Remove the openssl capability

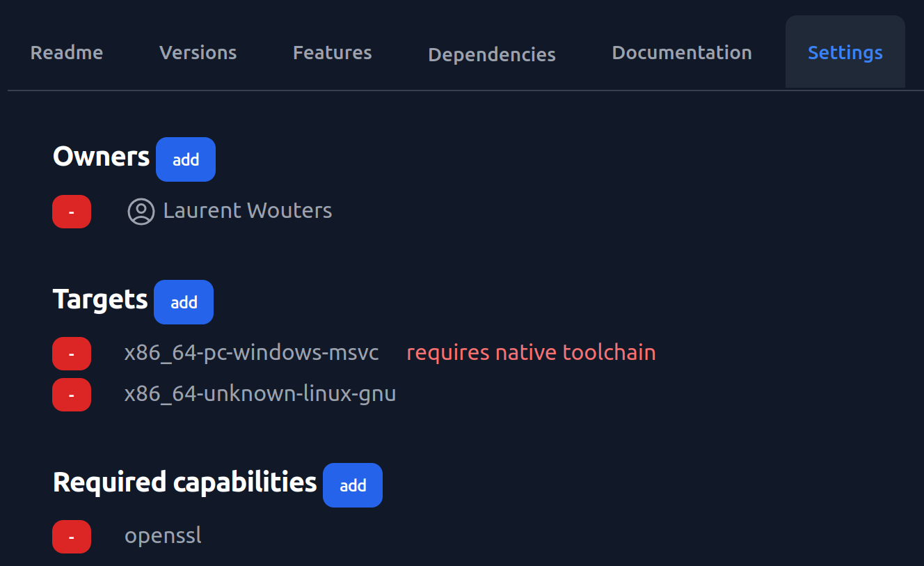click(x=72, y=537)
